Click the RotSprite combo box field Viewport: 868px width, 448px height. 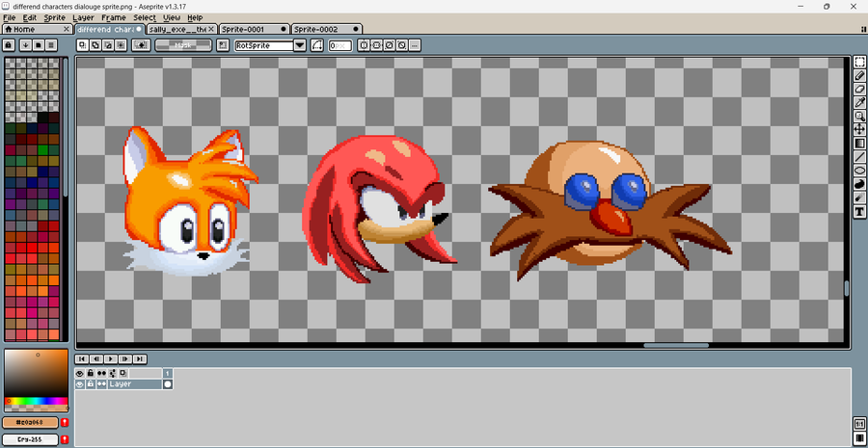[x=264, y=45]
